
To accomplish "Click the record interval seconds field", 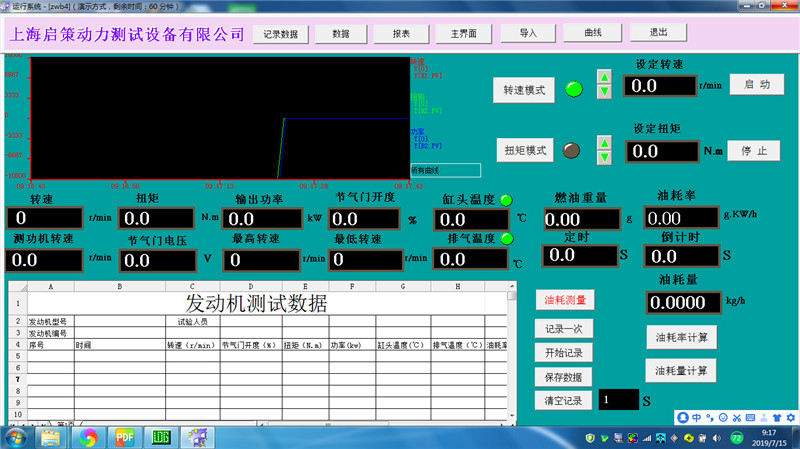I will pyautogui.click(x=617, y=399).
